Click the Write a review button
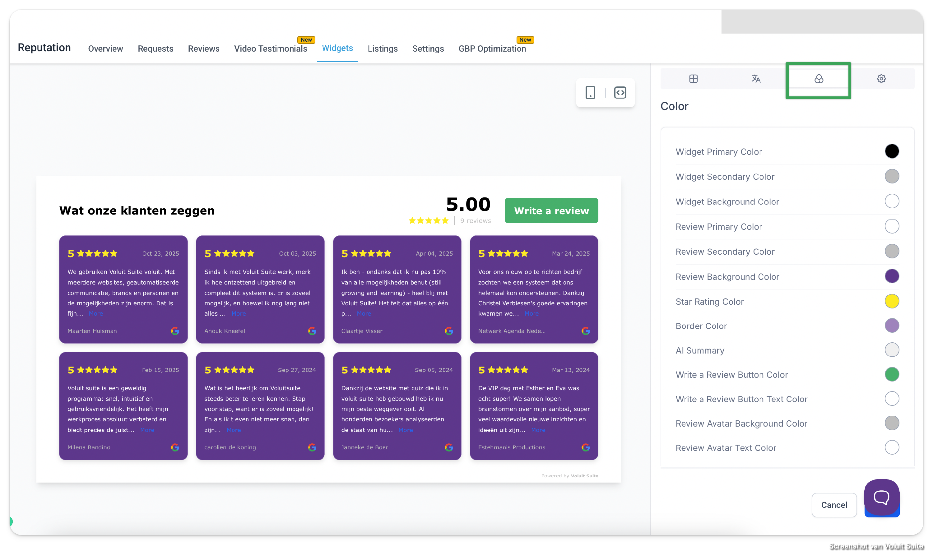Screen dimensions: 933x560 pyautogui.click(x=551, y=211)
